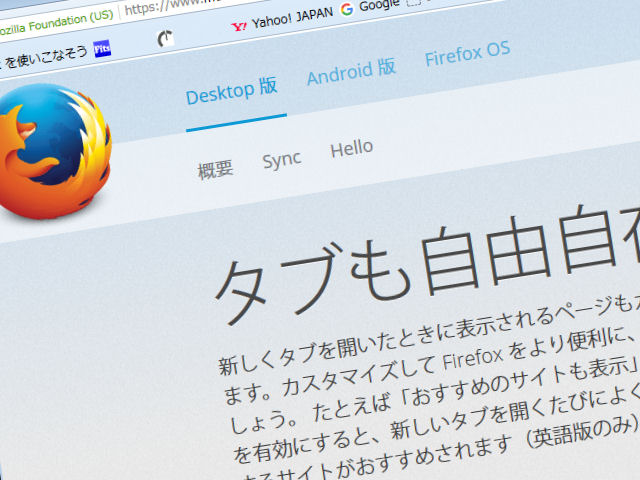The height and width of the screenshot is (480, 640).
Task: Open the Firefox OS tab
Action: point(467,53)
